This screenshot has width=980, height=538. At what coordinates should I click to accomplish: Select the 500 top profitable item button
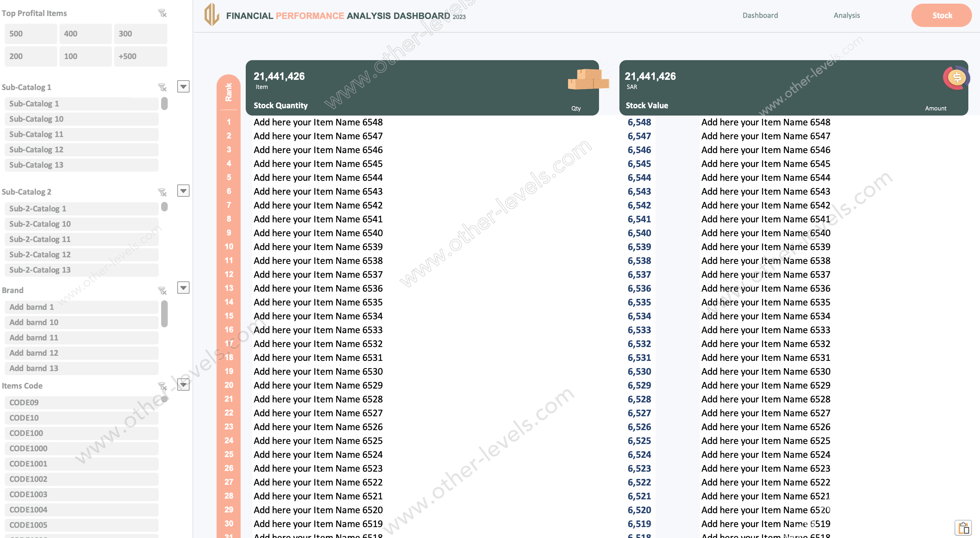point(30,33)
